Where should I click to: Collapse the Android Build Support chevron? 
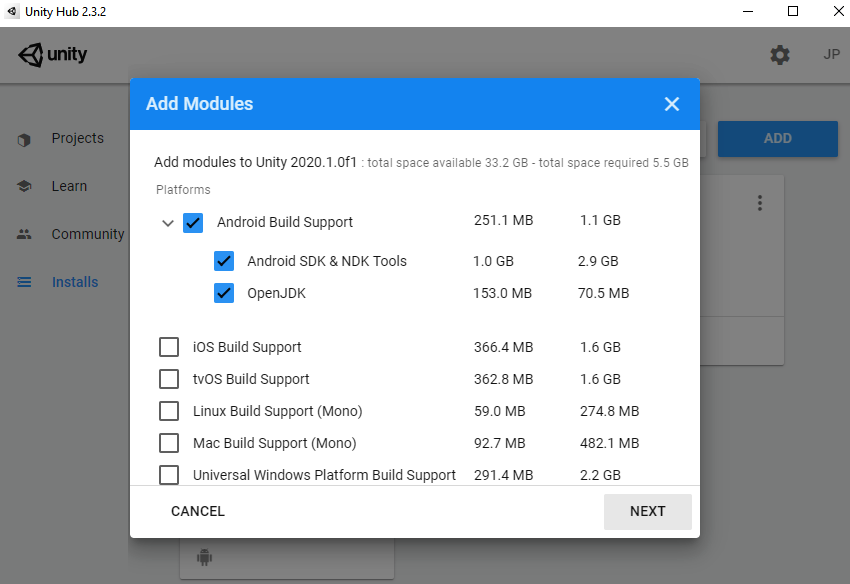[x=168, y=223]
